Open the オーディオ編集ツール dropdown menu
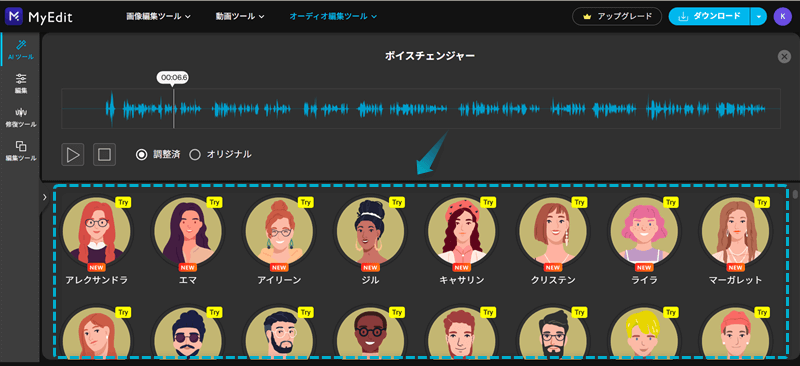The height and width of the screenshot is (366, 800). [333, 16]
